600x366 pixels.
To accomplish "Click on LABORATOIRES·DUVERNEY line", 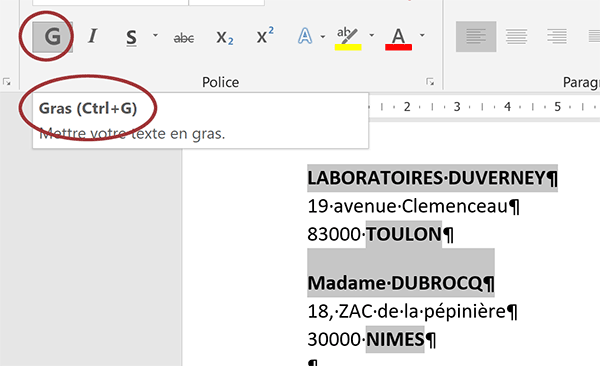I will tap(432, 178).
